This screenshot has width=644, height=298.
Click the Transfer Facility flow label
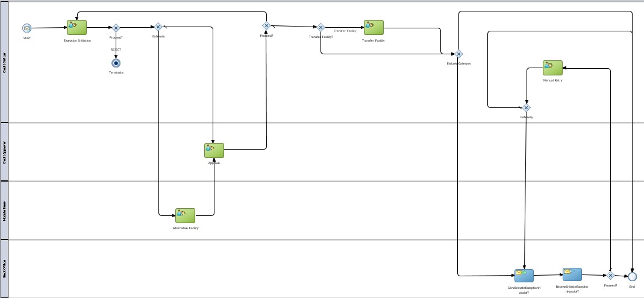345,31
